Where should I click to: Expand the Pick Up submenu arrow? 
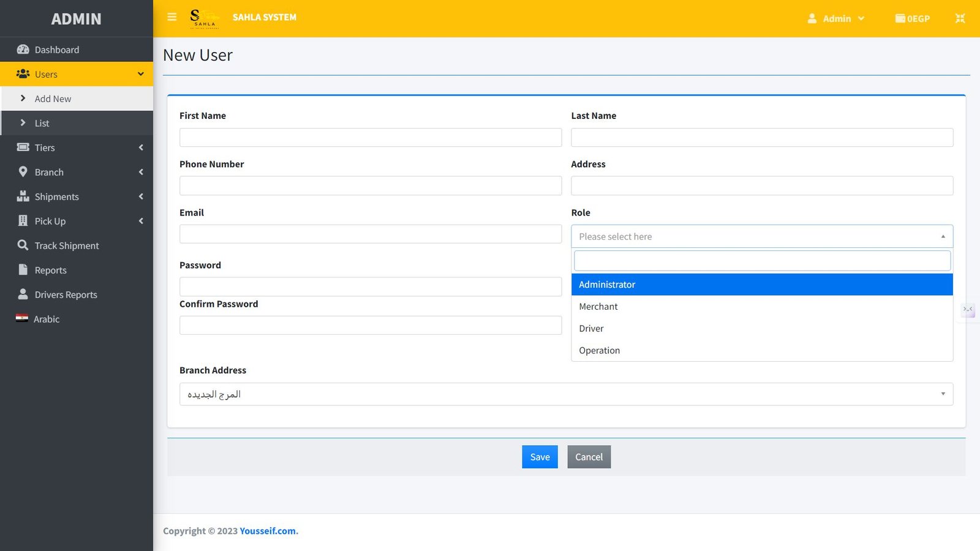(x=141, y=221)
